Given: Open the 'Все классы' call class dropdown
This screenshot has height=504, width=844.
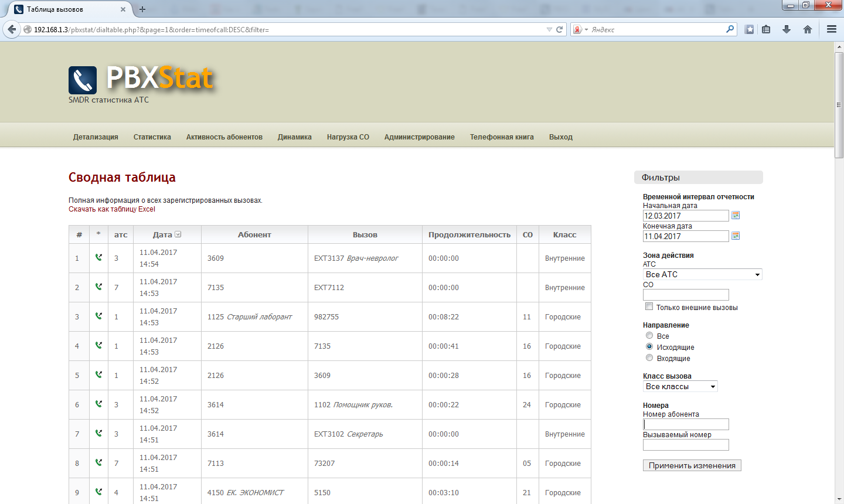Looking at the screenshot, I should coord(680,387).
